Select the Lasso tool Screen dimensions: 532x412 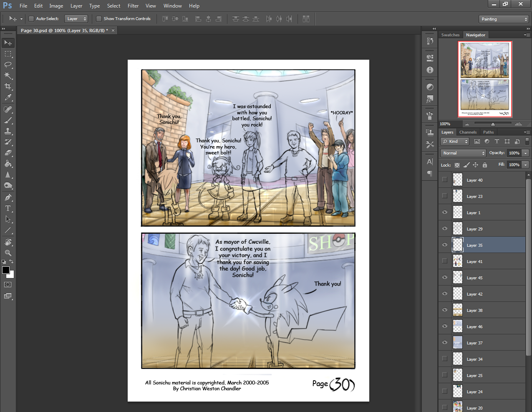point(8,65)
